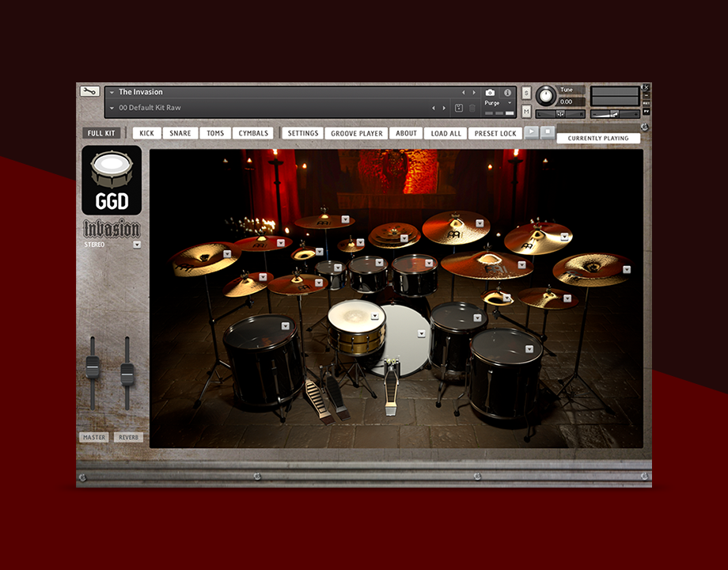Click the LOAD ALL button
Viewport: 728px width, 570px height.
[445, 133]
